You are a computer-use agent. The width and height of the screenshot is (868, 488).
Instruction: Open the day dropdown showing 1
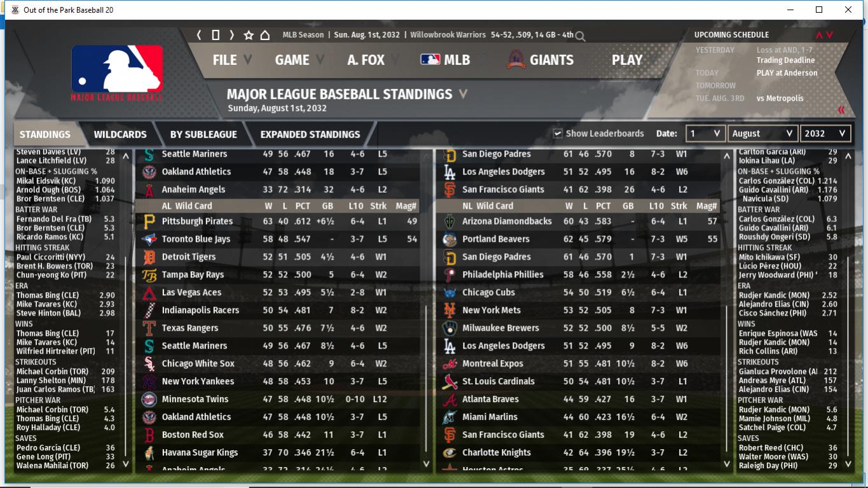705,134
